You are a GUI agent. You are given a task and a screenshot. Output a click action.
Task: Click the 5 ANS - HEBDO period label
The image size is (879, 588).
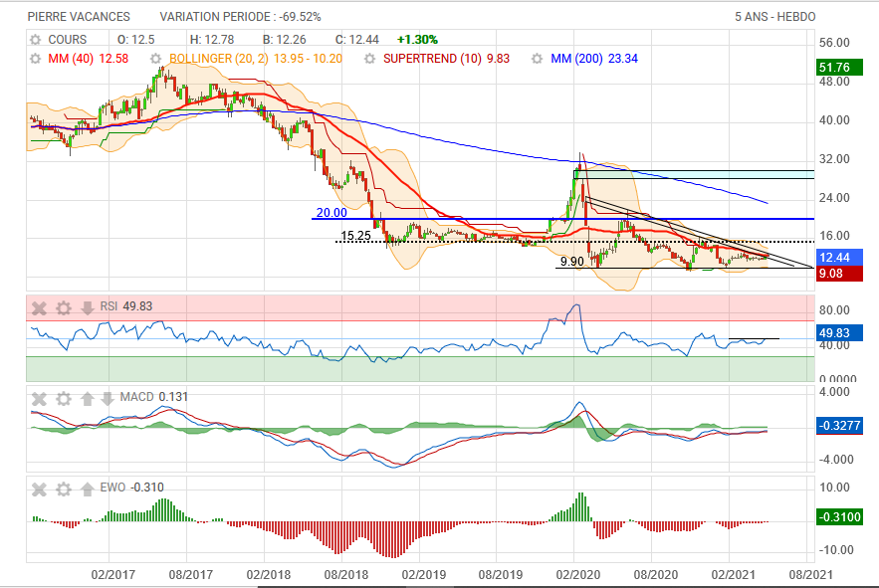pos(775,17)
